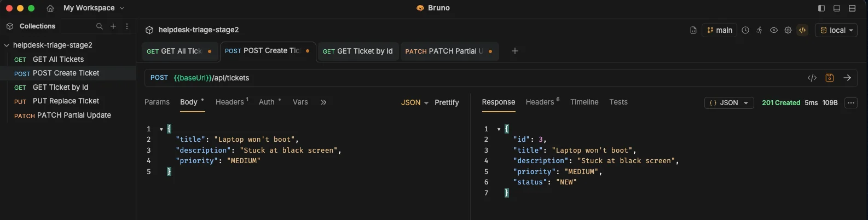The width and height of the screenshot is (868, 220).
Task: Switch to the POST Create Ticket tab
Action: click(x=267, y=51)
